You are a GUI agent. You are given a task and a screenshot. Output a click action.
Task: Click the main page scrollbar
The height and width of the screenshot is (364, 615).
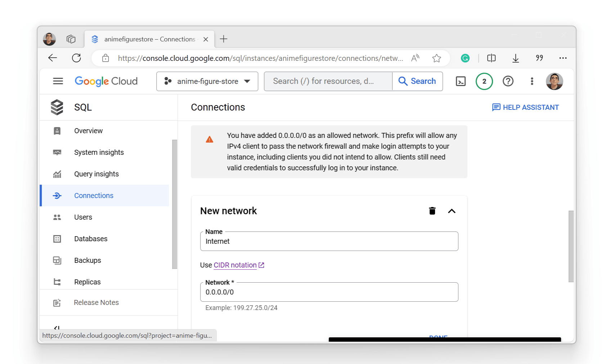(571, 246)
